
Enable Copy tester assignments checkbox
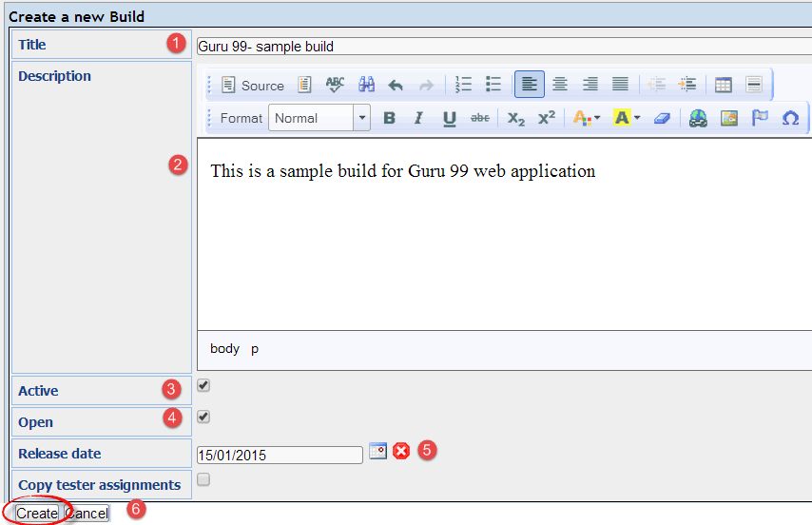(x=203, y=479)
